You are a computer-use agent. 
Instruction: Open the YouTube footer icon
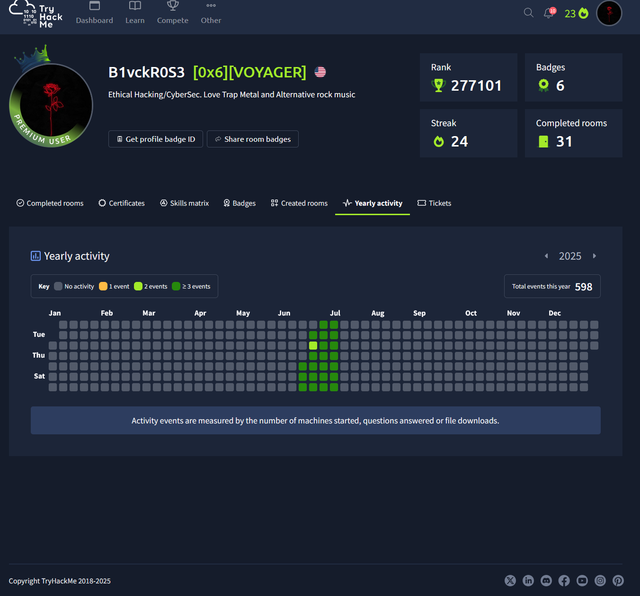click(x=582, y=580)
